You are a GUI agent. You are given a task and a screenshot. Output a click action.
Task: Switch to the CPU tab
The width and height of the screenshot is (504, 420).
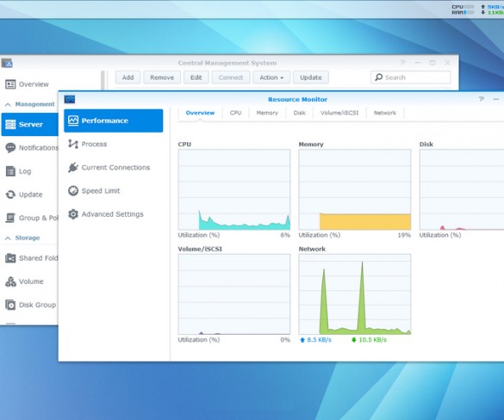tap(235, 113)
